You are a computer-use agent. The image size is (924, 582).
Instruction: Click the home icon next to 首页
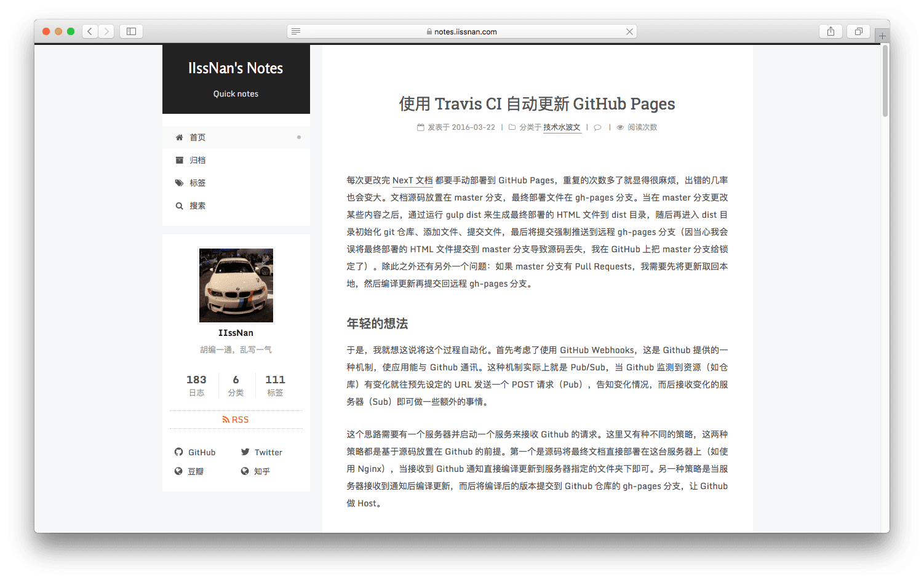point(179,137)
